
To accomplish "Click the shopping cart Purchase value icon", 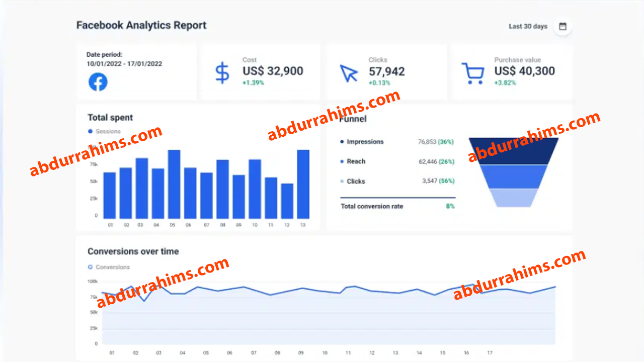I will [472, 73].
